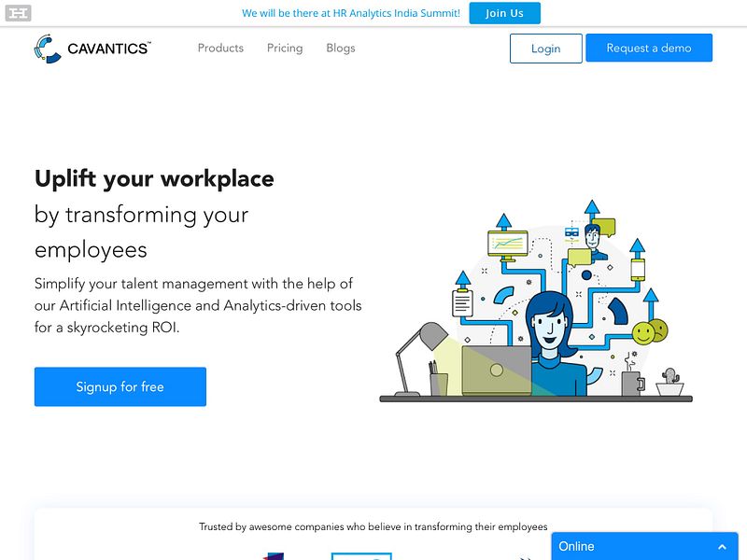Open the Products menu

tap(220, 49)
